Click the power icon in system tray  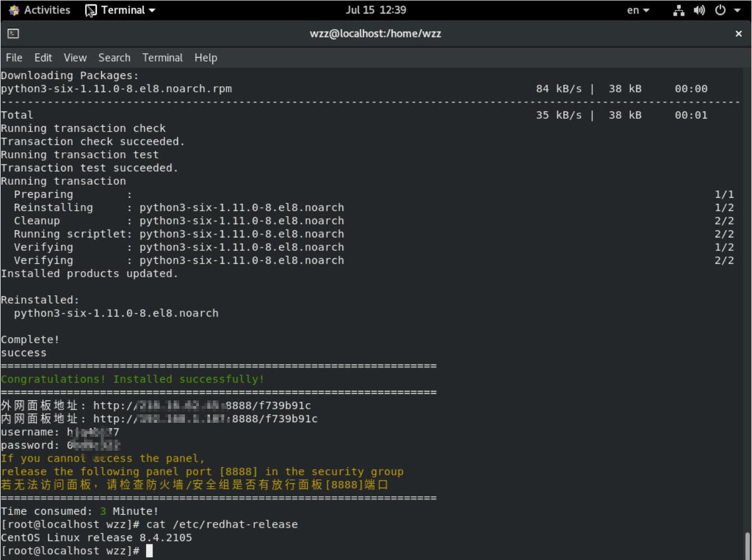[720, 10]
